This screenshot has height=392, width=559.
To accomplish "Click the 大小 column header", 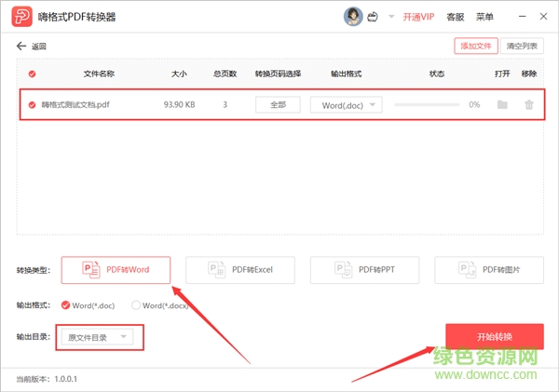I will click(x=179, y=74).
